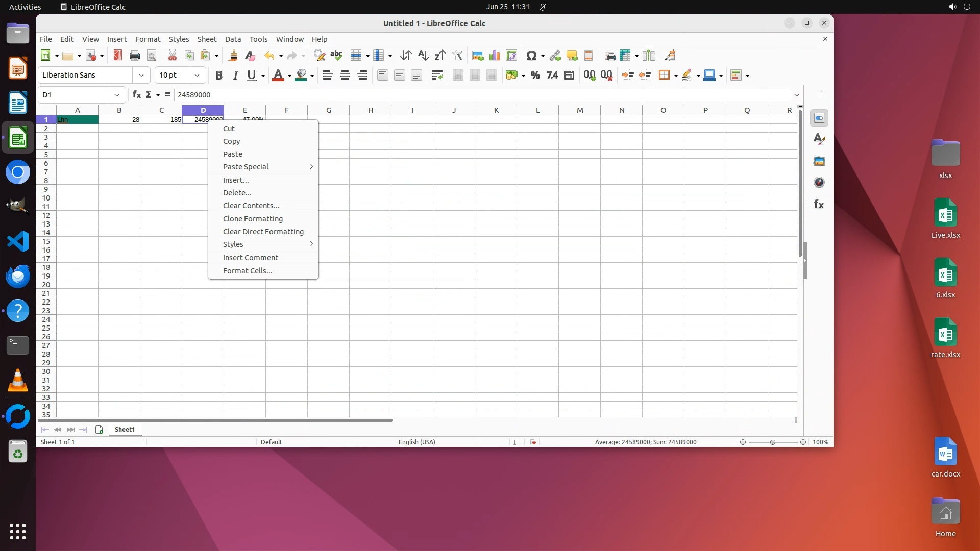Expand the font name dropdown
980x551 pixels.
pyautogui.click(x=141, y=76)
